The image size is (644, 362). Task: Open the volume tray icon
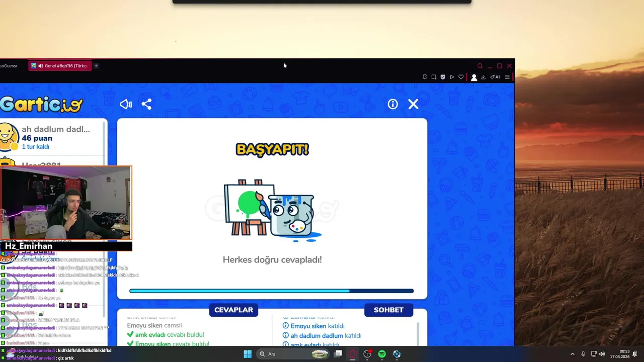602,354
